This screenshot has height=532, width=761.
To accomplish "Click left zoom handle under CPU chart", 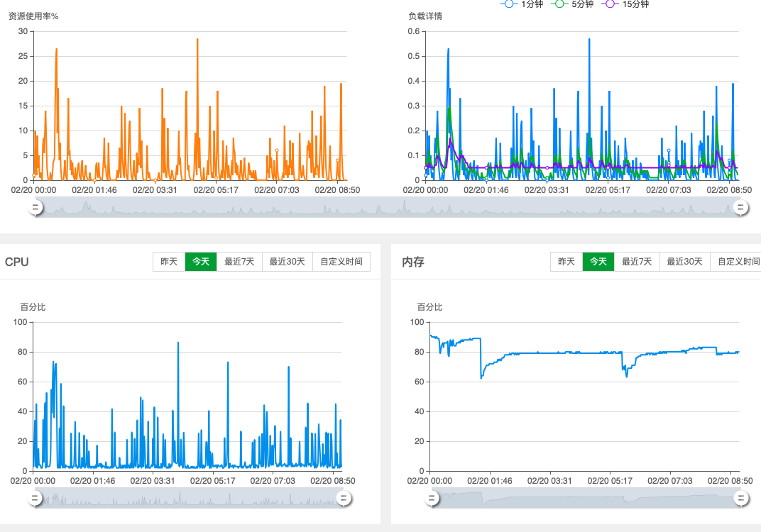I will 35,498.
